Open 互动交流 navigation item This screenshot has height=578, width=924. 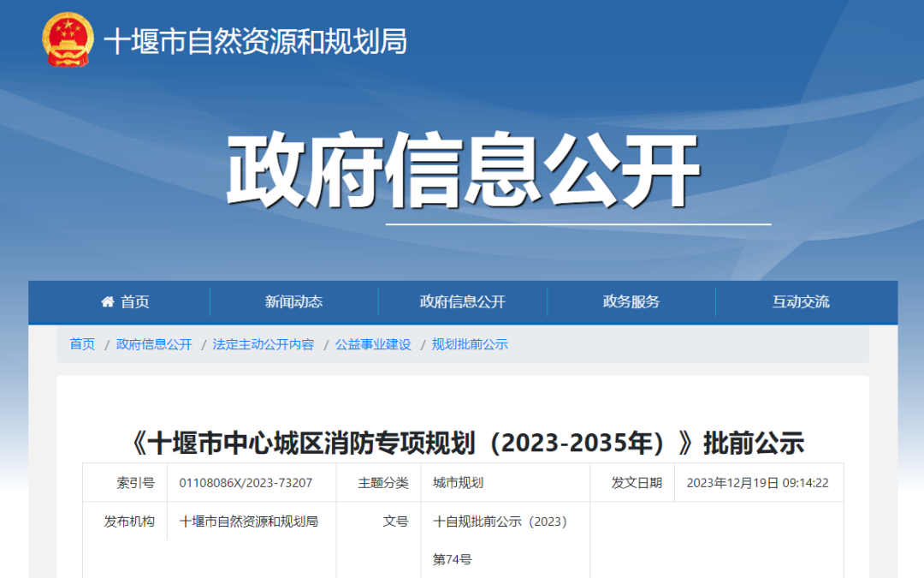801,302
